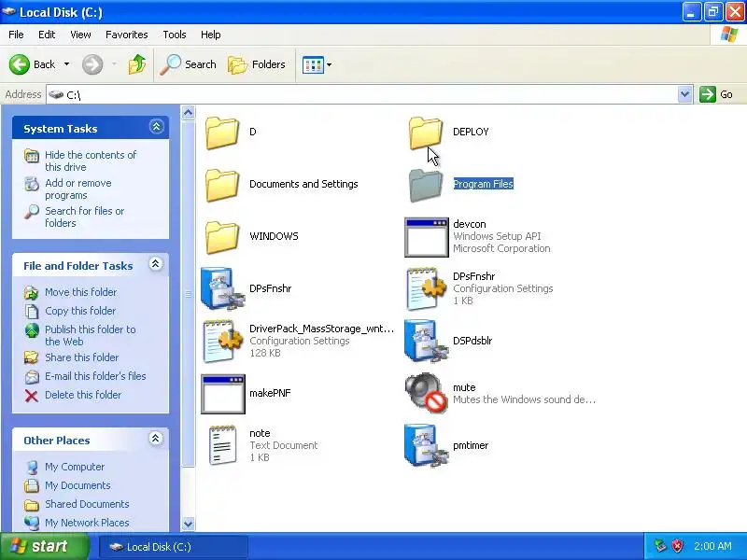Open the Views dropdown arrow
The height and width of the screenshot is (560, 747).
329,64
